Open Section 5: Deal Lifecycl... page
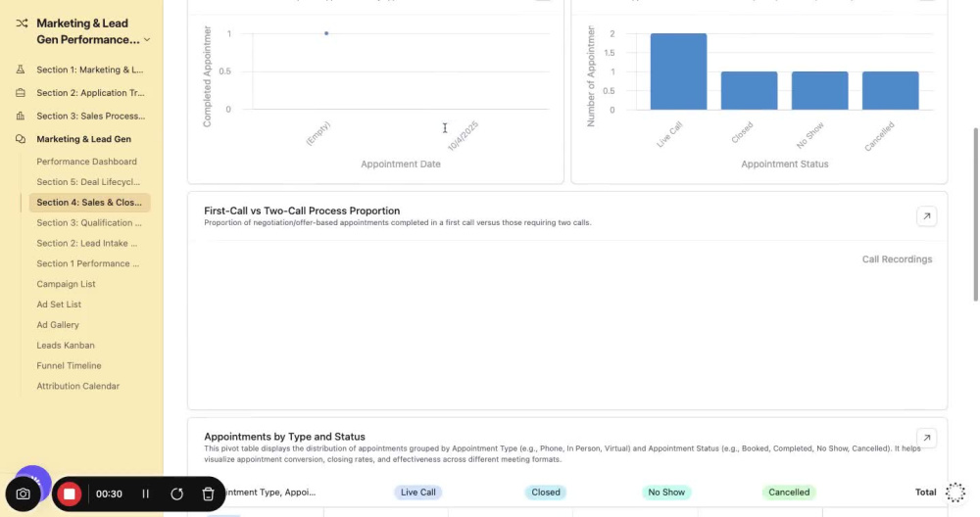The width and height of the screenshot is (980, 517). [x=88, y=182]
